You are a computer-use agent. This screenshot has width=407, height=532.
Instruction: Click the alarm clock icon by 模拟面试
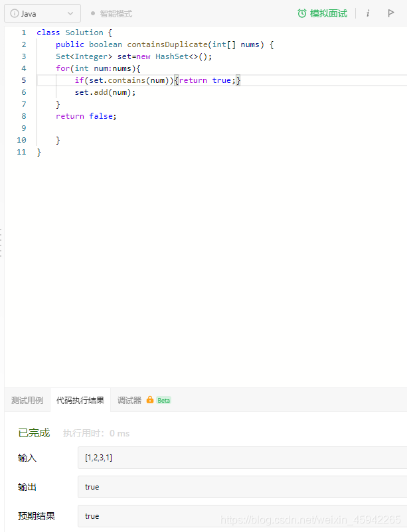[x=302, y=13]
